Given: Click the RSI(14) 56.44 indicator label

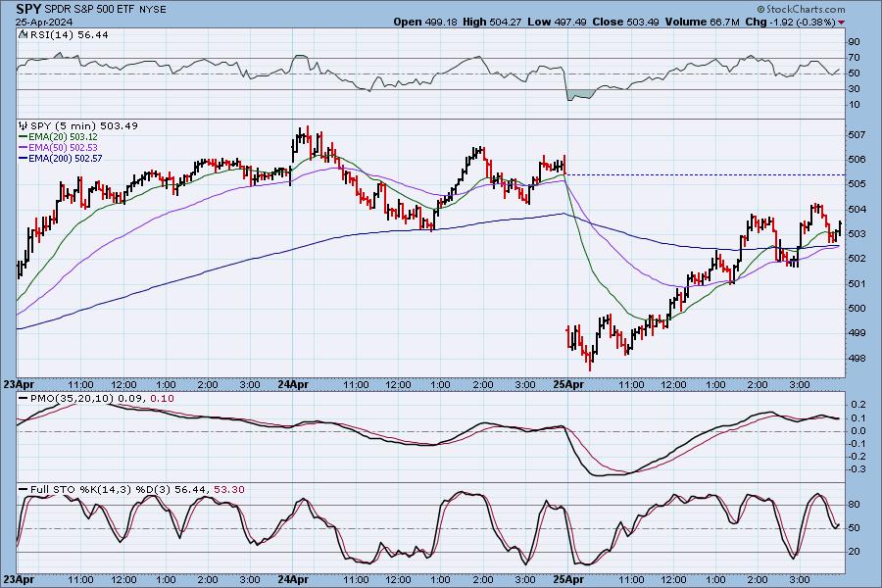Looking at the screenshot, I should (69, 34).
